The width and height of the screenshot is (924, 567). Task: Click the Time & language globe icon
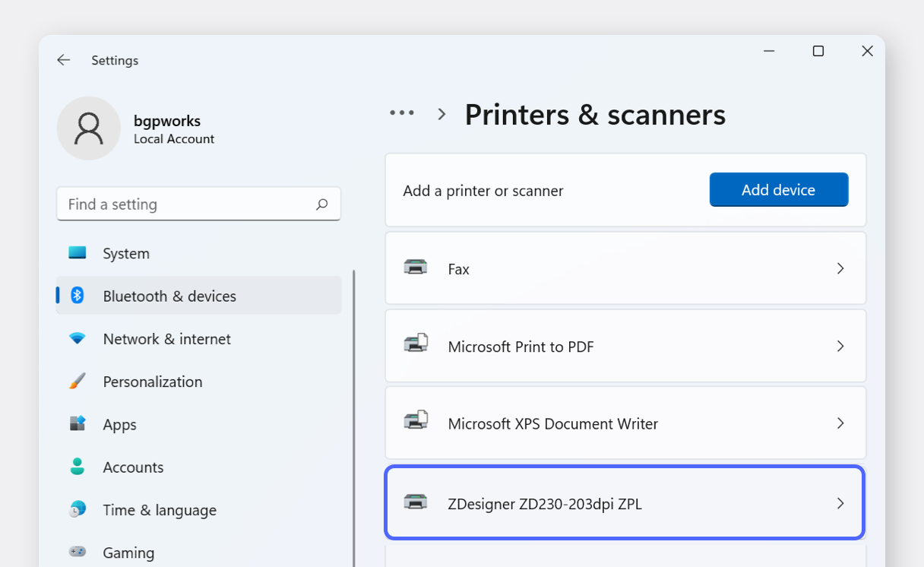coord(78,510)
